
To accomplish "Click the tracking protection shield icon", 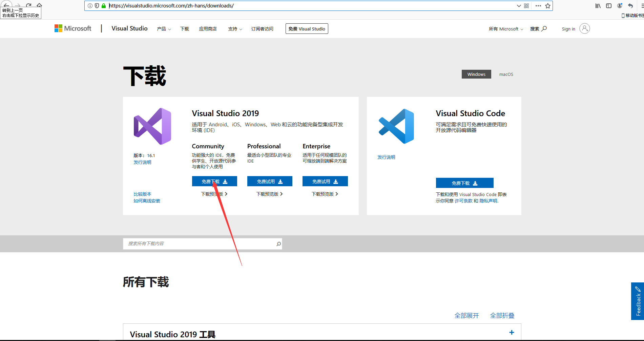I will coord(97,6).
